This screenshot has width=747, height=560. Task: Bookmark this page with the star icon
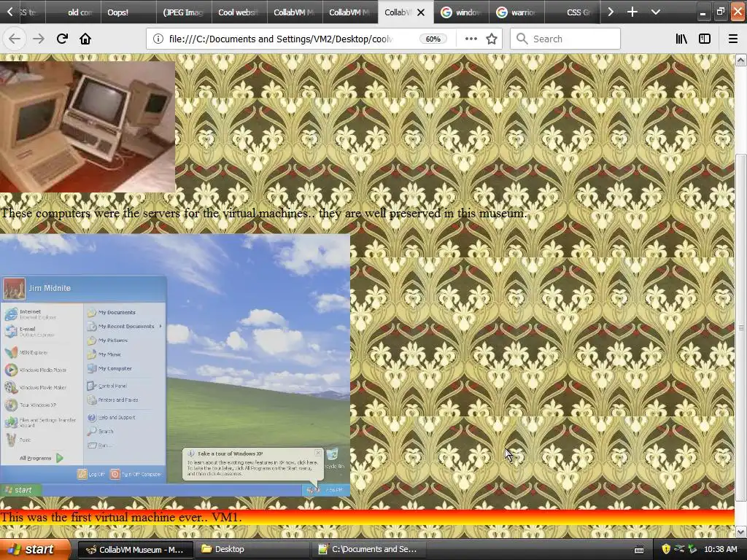click(492, 39)
